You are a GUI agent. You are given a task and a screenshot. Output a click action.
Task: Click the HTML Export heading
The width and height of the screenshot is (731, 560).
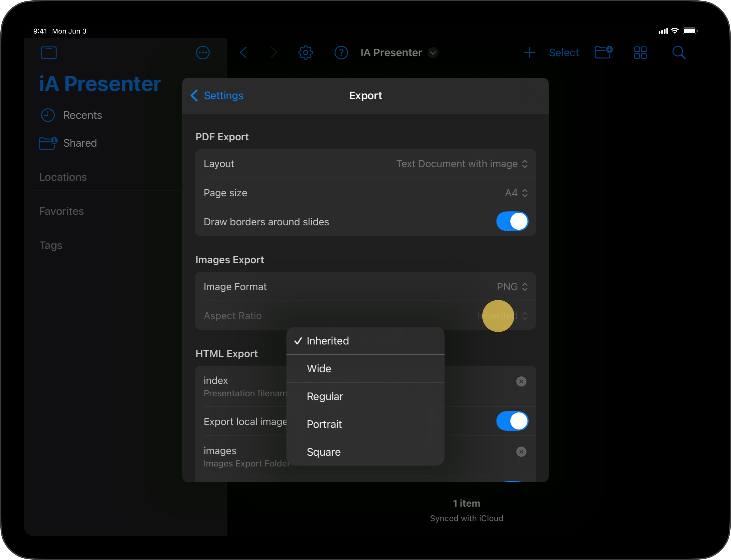(x=227, y=353)
